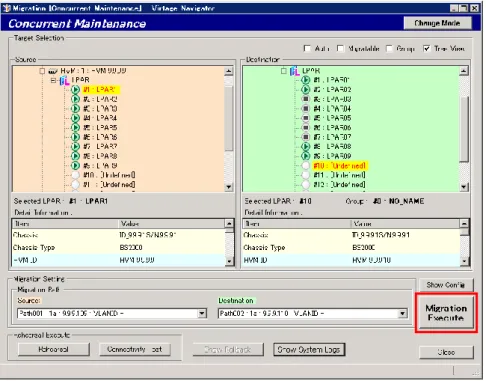This screenshot has width=486, height=381.
Task: Click the green play icon for source LPAR3
Action: coord(76,108)
